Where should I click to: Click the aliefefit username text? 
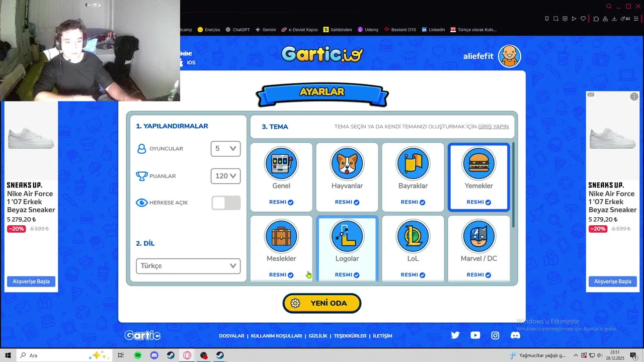[478, 56]
